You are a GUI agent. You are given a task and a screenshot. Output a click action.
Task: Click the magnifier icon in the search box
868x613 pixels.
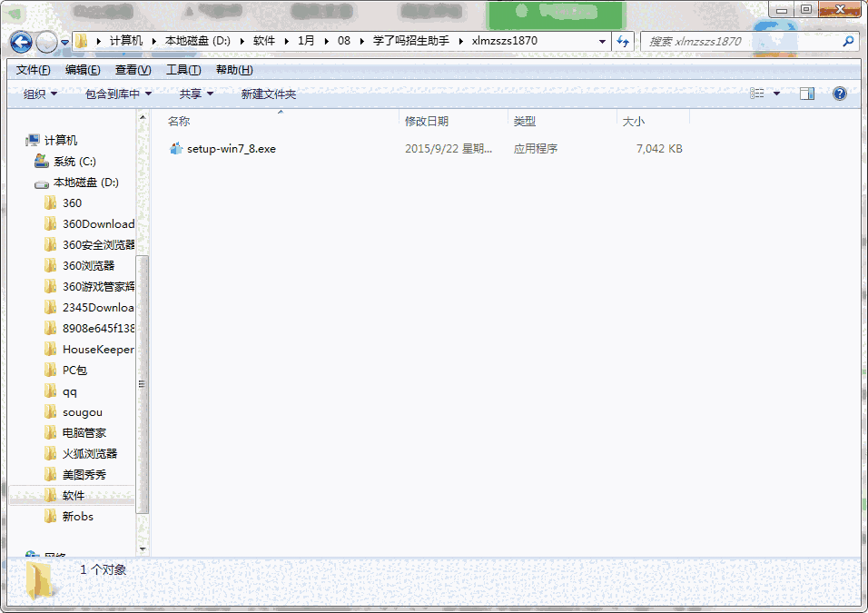(846, 41)
